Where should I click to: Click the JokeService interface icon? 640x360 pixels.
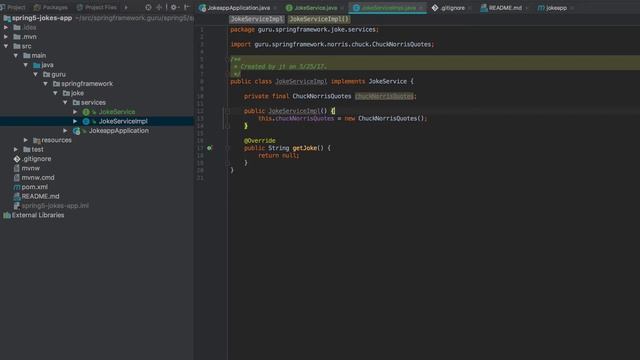click(86, 112)
